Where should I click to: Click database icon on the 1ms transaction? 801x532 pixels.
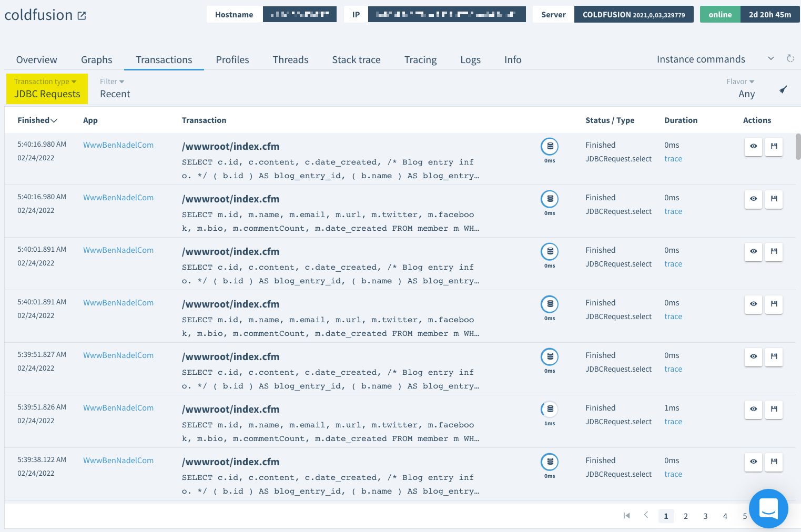(550, 409)
